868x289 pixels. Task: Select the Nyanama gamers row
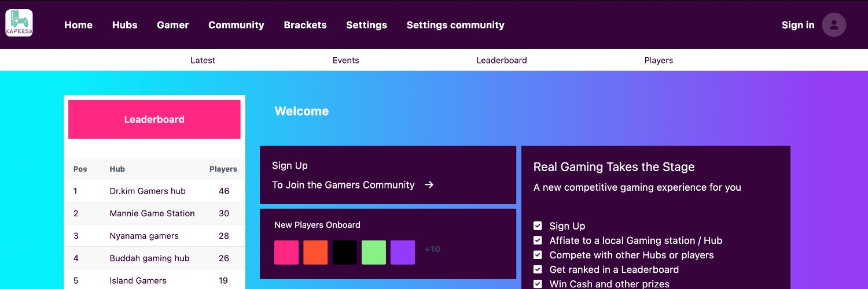pos(155,236)
